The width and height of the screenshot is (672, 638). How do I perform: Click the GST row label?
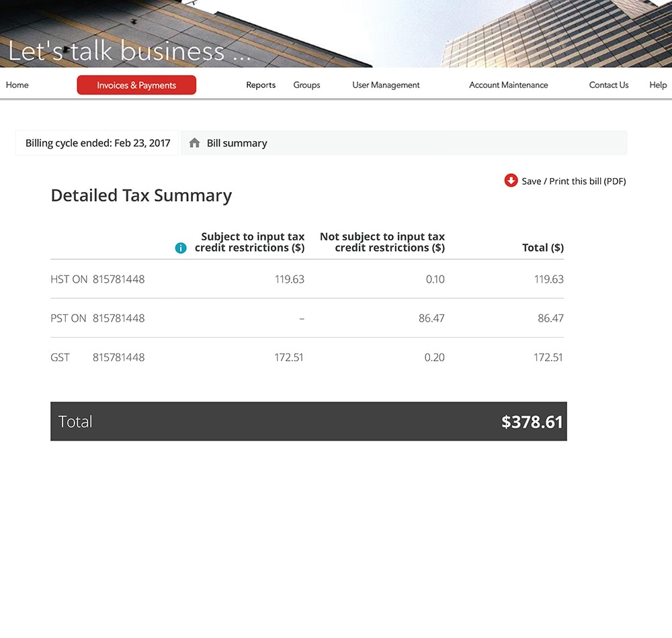pos(60,357)
